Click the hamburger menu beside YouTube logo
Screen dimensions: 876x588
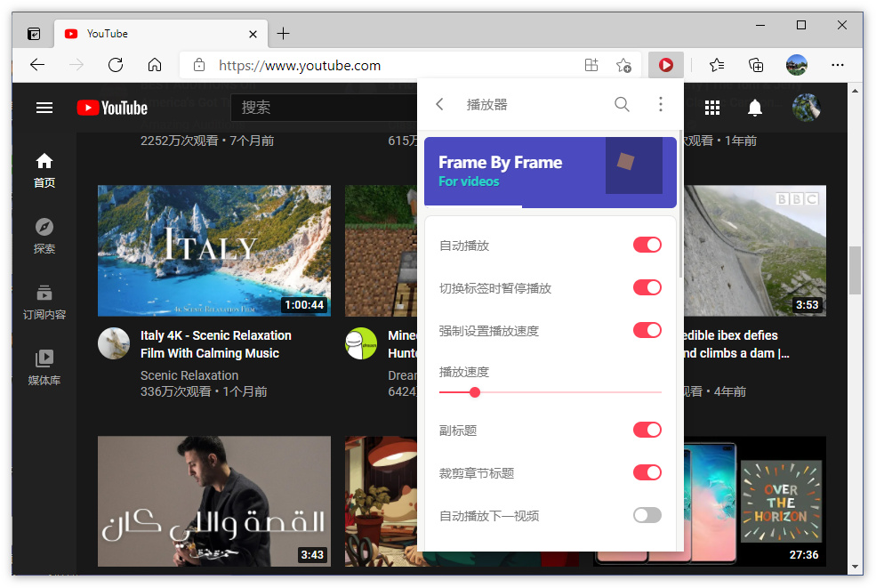pyautogui.click(x=44, y=108)
